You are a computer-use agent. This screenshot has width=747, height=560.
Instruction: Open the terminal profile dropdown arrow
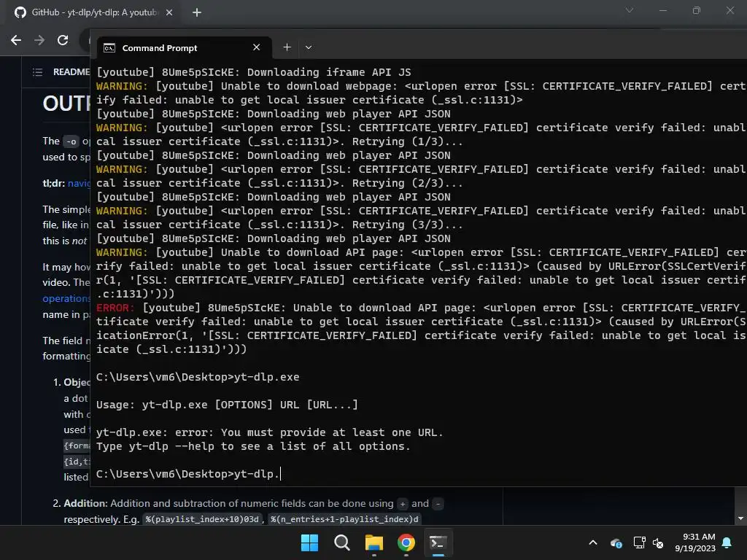(309, 47)
